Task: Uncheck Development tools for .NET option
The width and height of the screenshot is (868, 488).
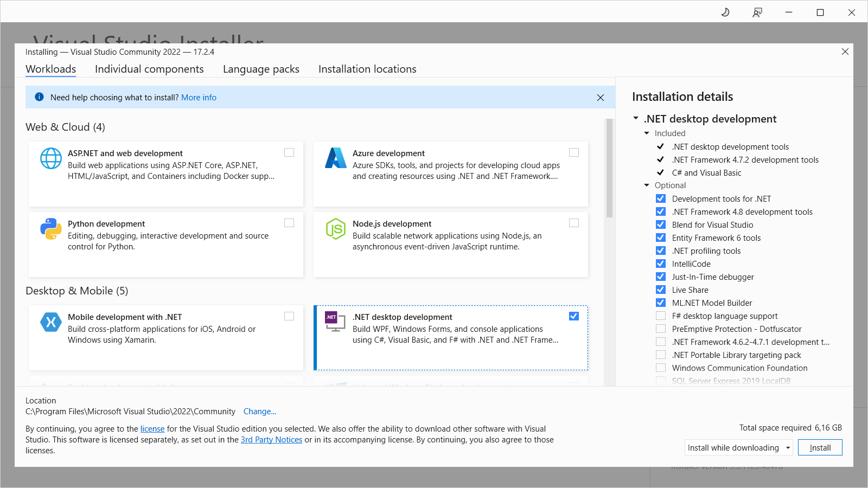Action: [661, 198]
